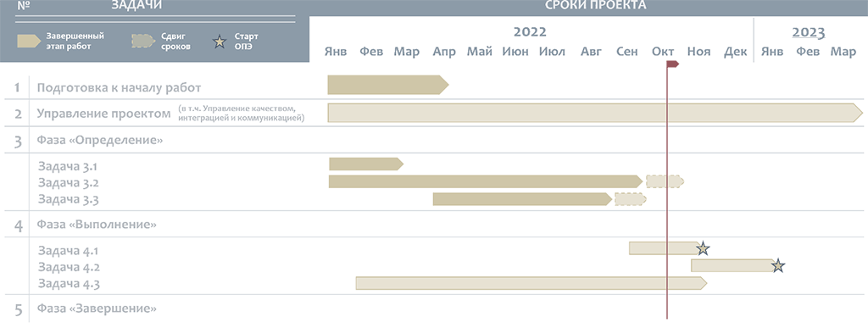Click the Окт month header

pos(663,52)
